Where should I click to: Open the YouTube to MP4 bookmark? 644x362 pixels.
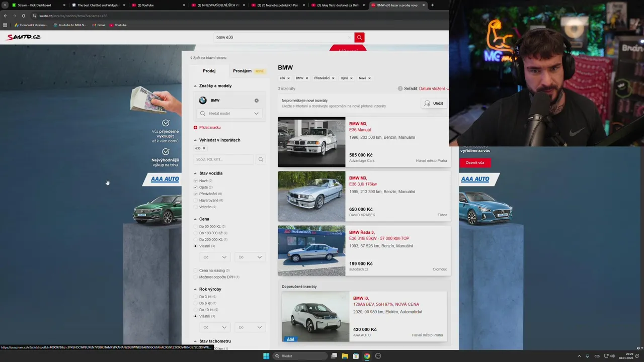tap(70, 25)
